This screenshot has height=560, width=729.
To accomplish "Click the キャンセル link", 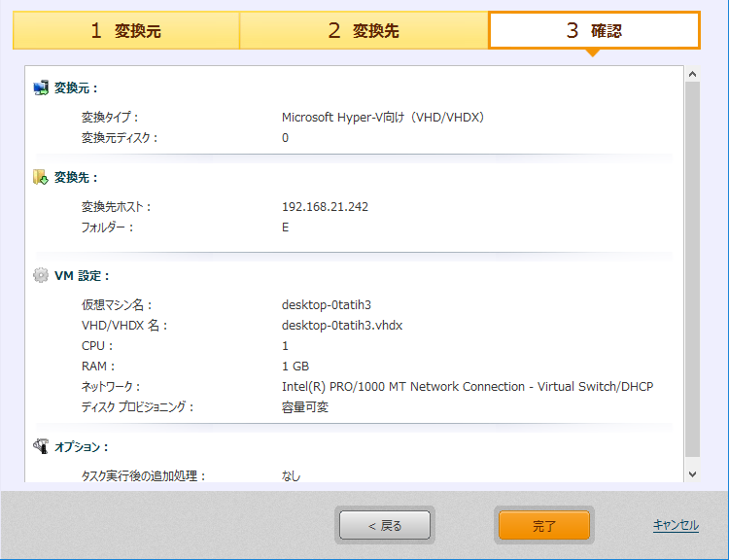I will coord(675,525).
